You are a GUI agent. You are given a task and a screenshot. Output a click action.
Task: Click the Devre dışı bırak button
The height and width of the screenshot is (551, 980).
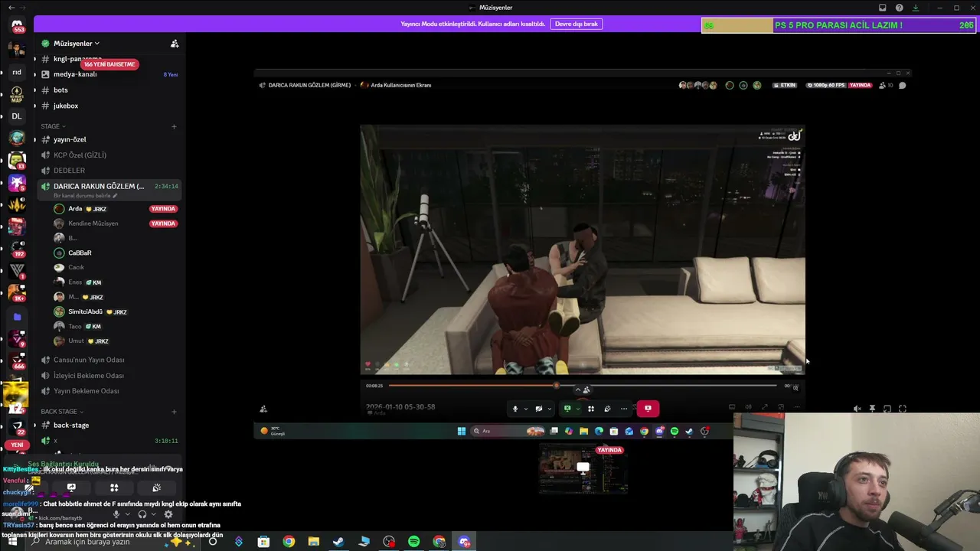(577, 24)
